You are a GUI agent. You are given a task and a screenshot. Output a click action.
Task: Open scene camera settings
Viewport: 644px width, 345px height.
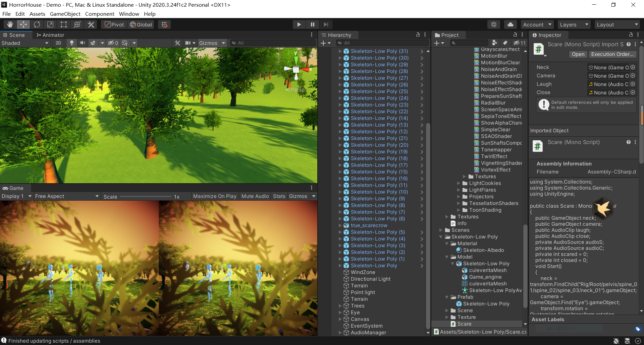[x=190, y=43]
